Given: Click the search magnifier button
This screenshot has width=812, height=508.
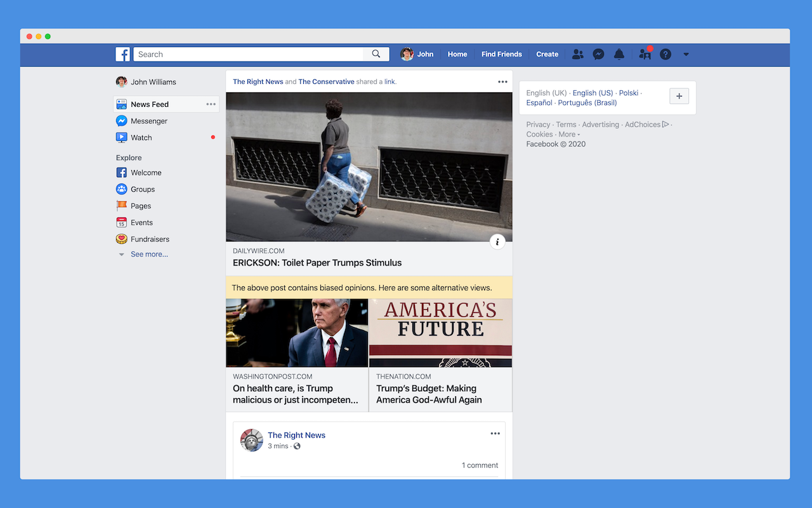Looking at the screenshot, I should [x=376, y=54].
